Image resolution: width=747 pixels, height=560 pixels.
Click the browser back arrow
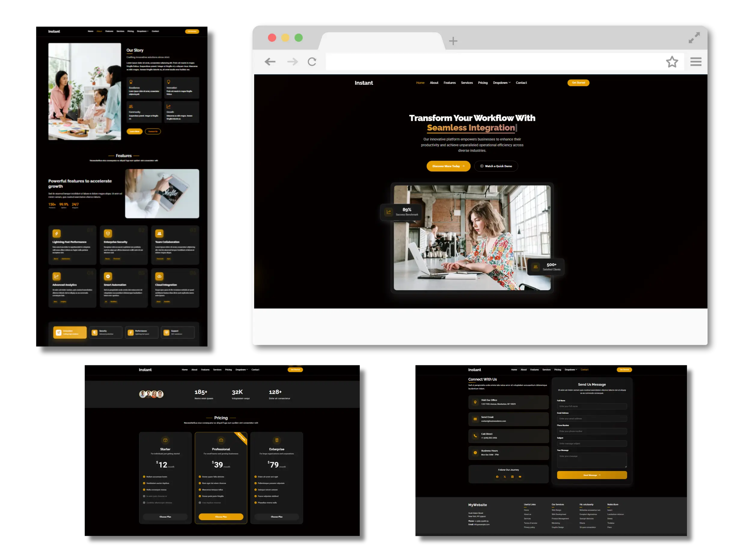pyautogui.click(x=270, y=62)
